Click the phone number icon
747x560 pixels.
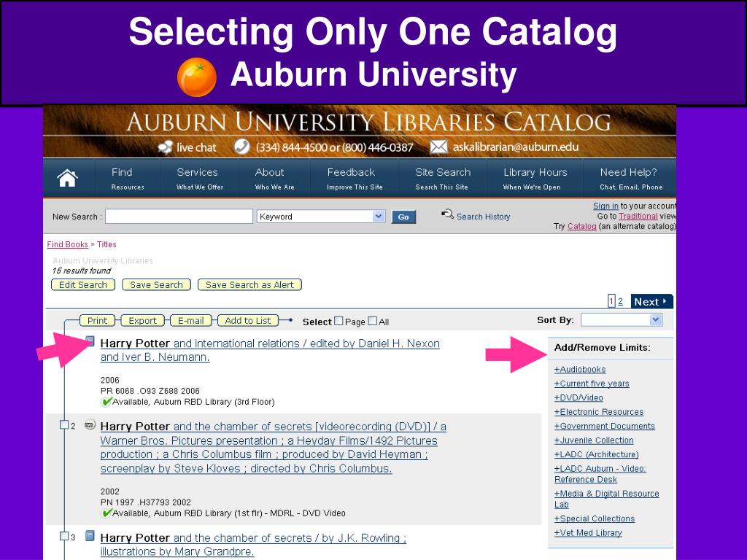point(242,147)
